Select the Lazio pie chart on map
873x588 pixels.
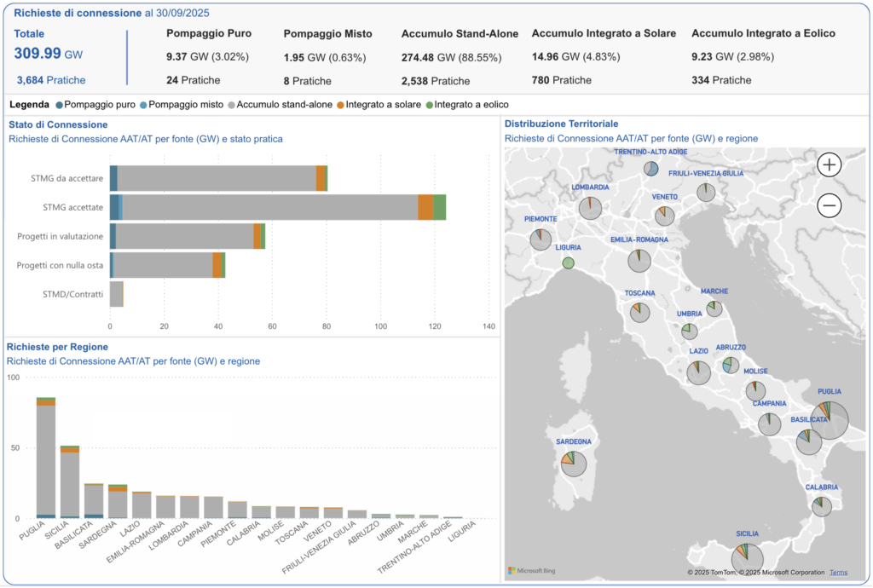[698, 372]
